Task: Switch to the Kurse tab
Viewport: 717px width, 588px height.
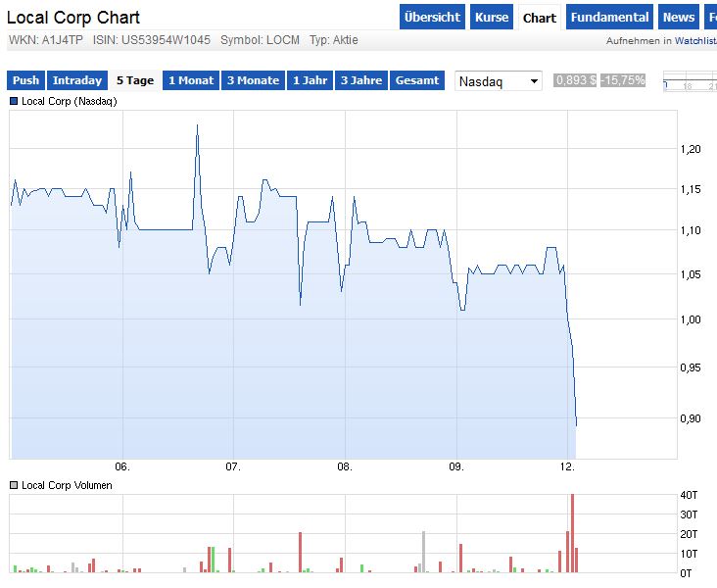Action: coord(492,18)
